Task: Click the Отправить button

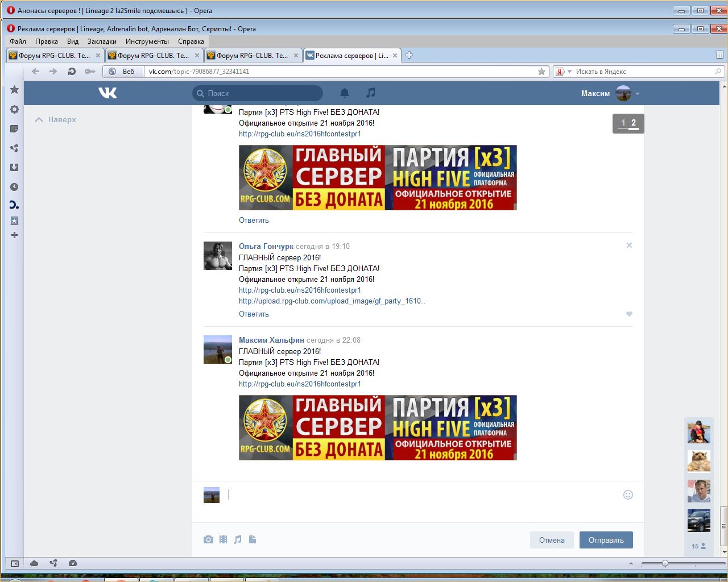Action: click(606, 540)
